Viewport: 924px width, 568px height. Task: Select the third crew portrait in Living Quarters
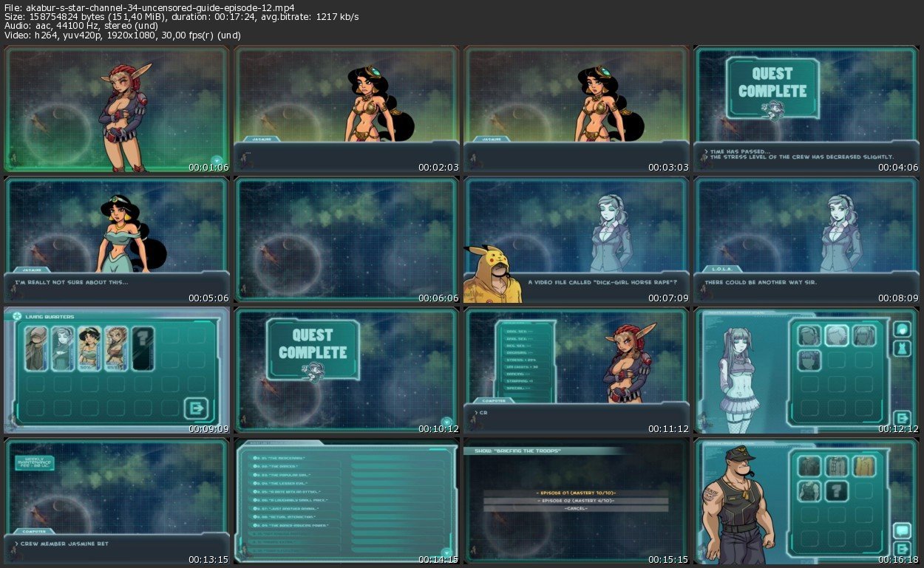click(x=89, y=348)
